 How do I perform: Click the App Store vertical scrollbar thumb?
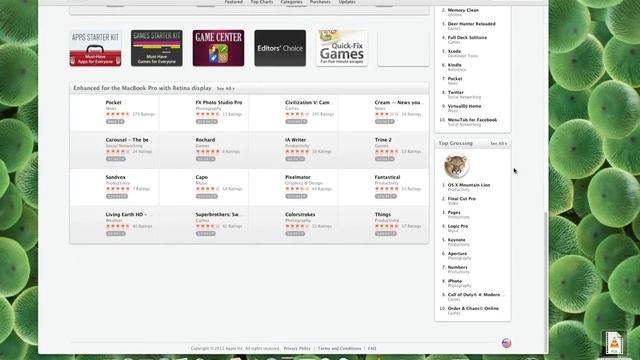click(546, 282)
